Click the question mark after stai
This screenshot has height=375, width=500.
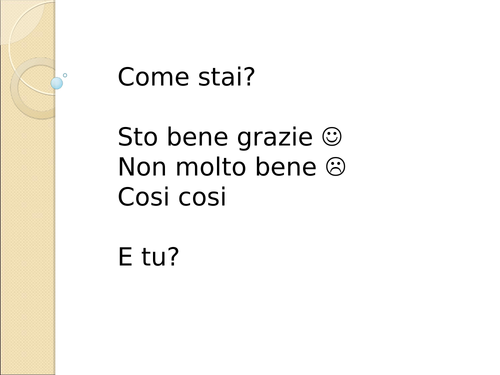pos(248,76)
